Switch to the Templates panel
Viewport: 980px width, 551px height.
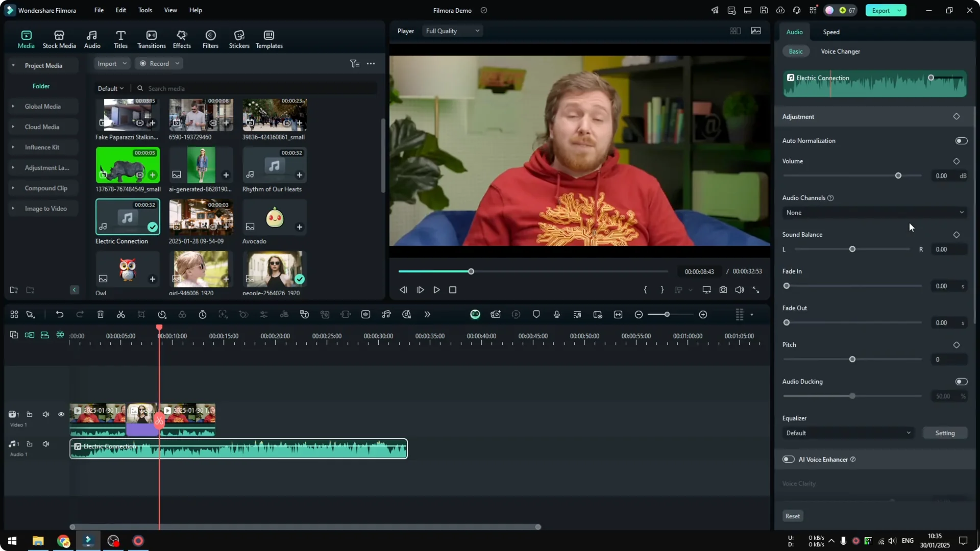click(268, 38)
